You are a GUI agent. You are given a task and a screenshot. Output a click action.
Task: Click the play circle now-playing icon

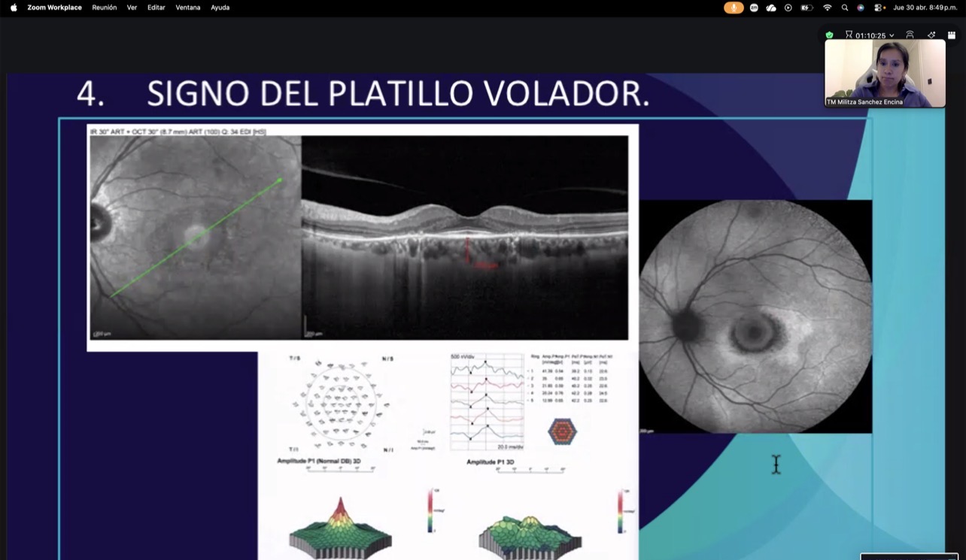(788, 8)
